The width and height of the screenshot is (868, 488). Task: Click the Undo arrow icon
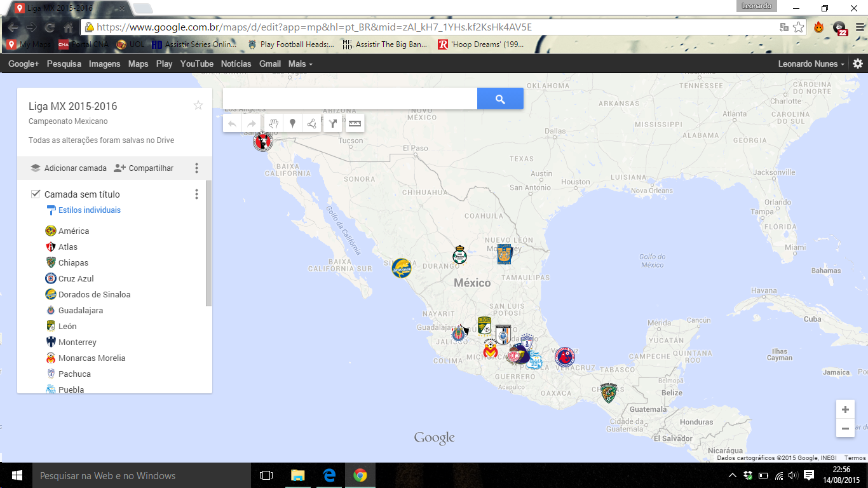pos(231,123)
